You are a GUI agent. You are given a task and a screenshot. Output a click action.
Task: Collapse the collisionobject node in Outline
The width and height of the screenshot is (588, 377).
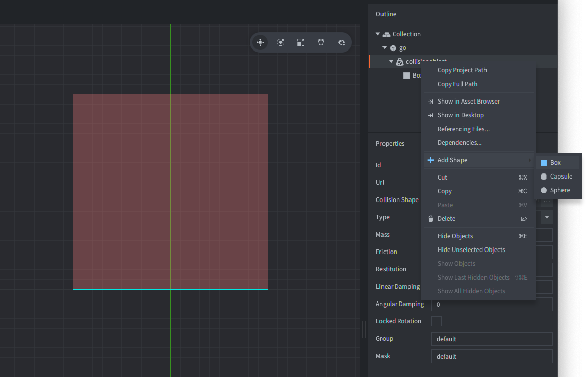[x=391, y=61]
